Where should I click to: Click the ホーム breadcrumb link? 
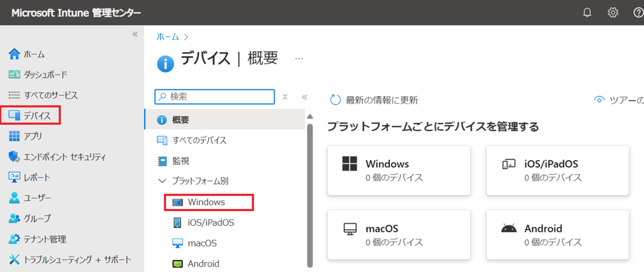(168, 37)
